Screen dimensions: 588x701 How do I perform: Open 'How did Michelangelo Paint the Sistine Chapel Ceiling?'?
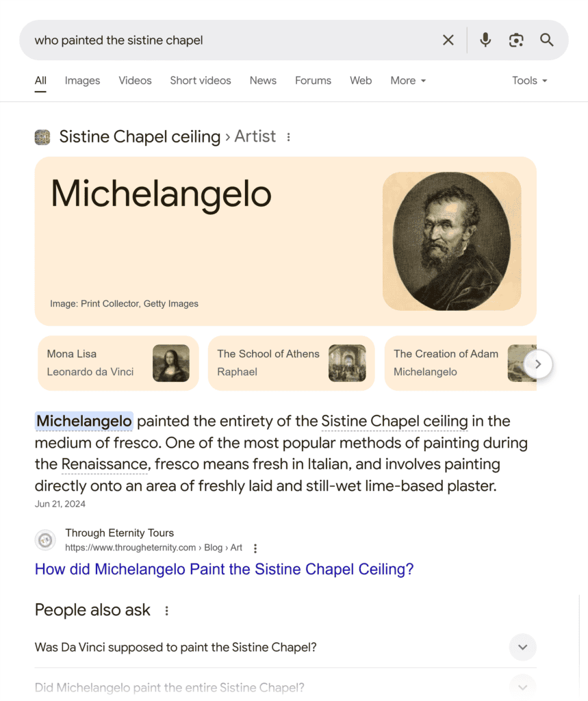pyautogui.click(x=224, y=569)
